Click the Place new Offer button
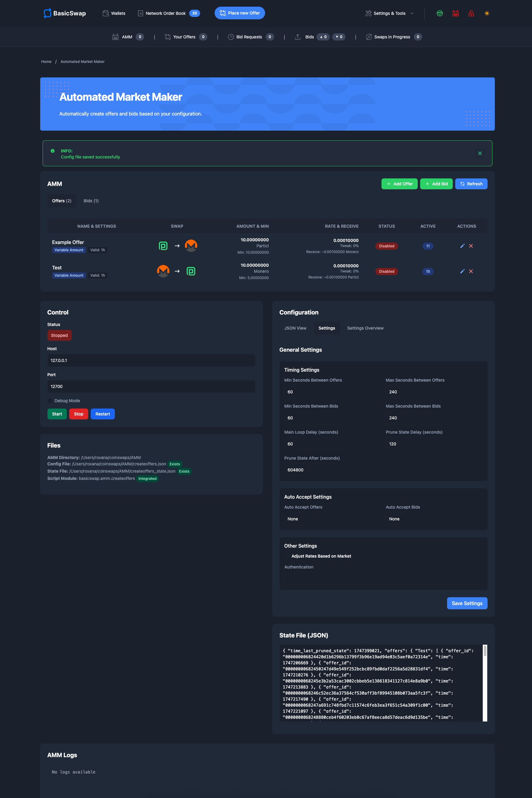The image size is (532, 798). click(239, 13)
